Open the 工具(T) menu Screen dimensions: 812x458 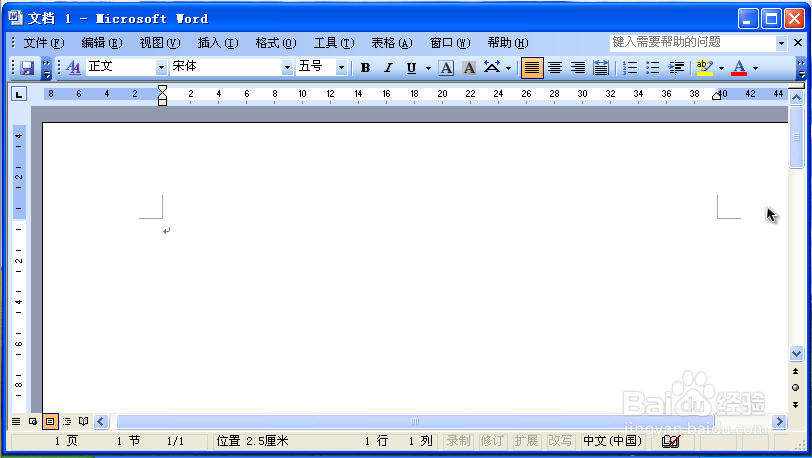334,42
